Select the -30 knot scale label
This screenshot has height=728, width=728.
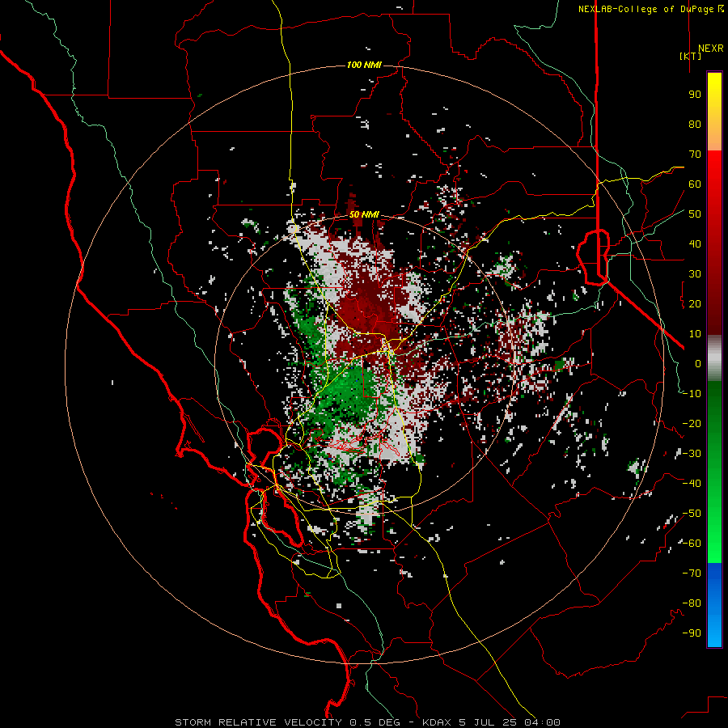click(692, 454)
